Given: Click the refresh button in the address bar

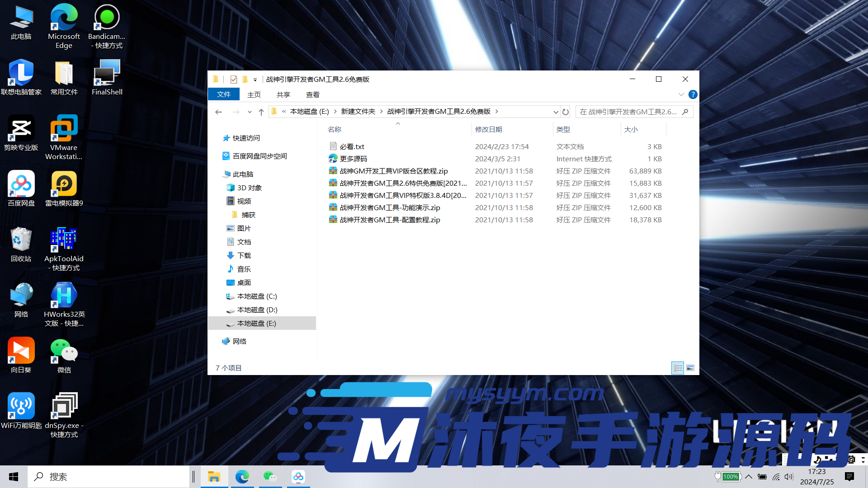Looking at the screenshot, I should coord(566,112).
